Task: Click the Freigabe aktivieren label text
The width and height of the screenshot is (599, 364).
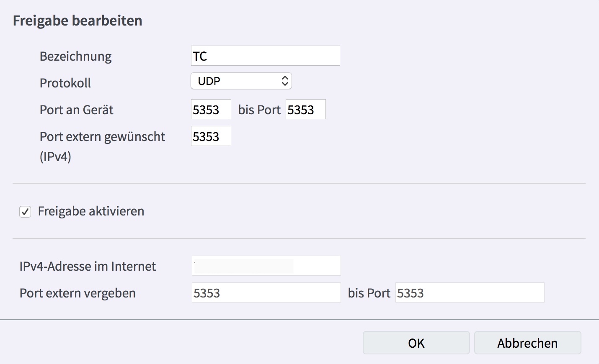Action: point(91,211)
